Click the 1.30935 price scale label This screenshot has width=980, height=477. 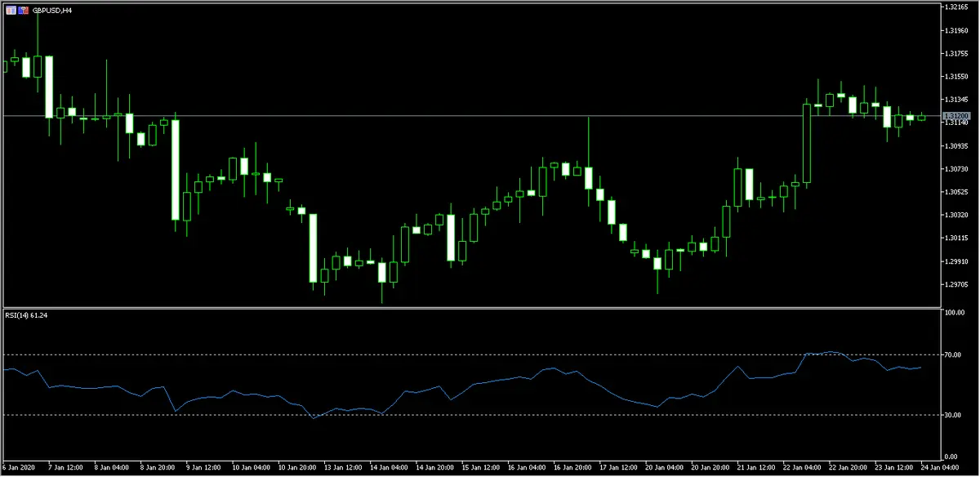(x=955, y=145)
